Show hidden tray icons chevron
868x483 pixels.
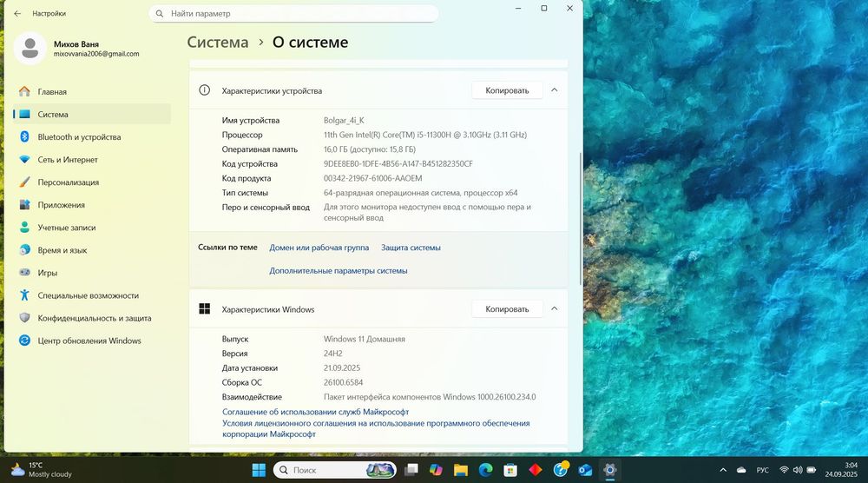(723, 470)
